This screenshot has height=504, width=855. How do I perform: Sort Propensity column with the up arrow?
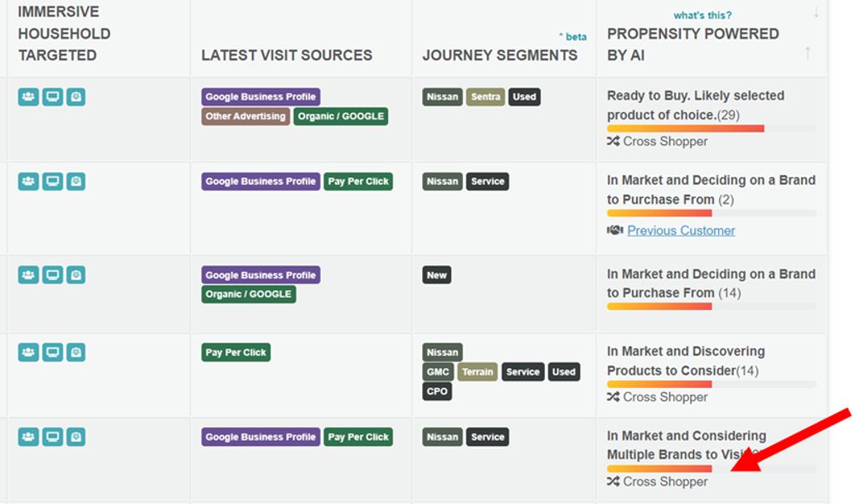[x=808, y=53]
